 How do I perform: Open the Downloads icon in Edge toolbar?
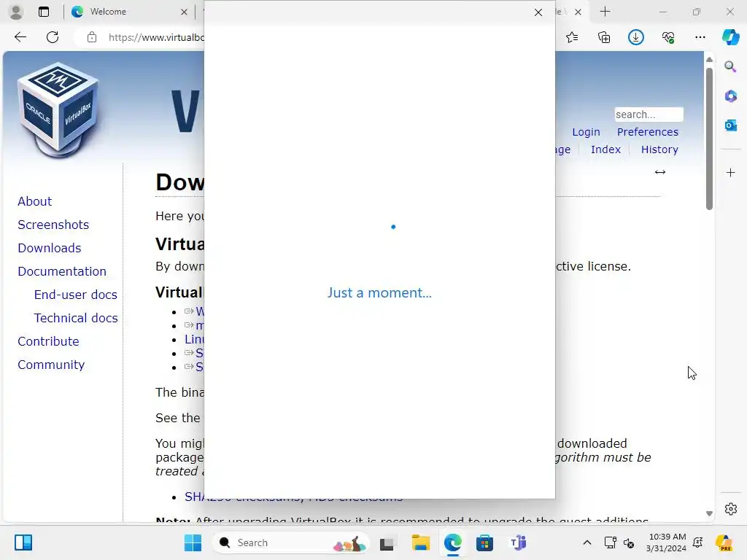tap(636, 37)
